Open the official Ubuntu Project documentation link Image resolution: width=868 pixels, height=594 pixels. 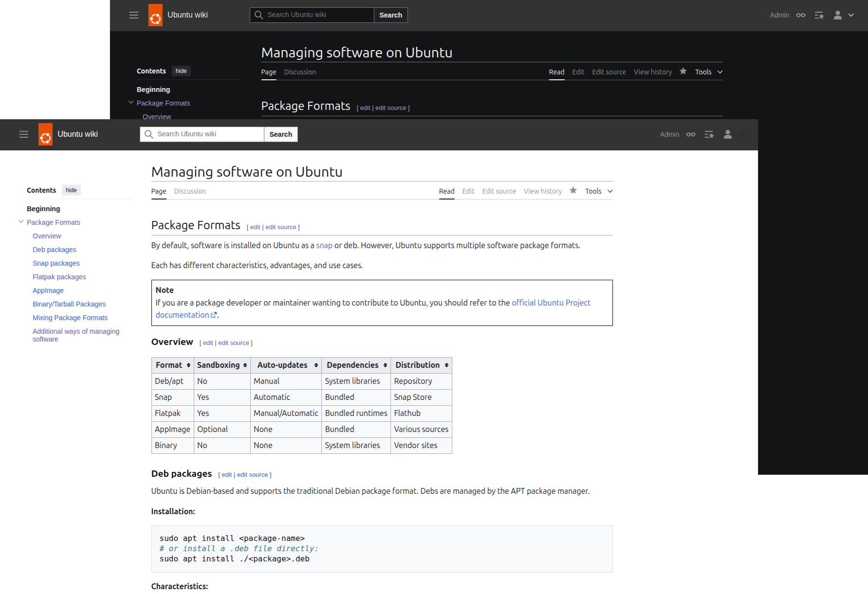point(551,303)
